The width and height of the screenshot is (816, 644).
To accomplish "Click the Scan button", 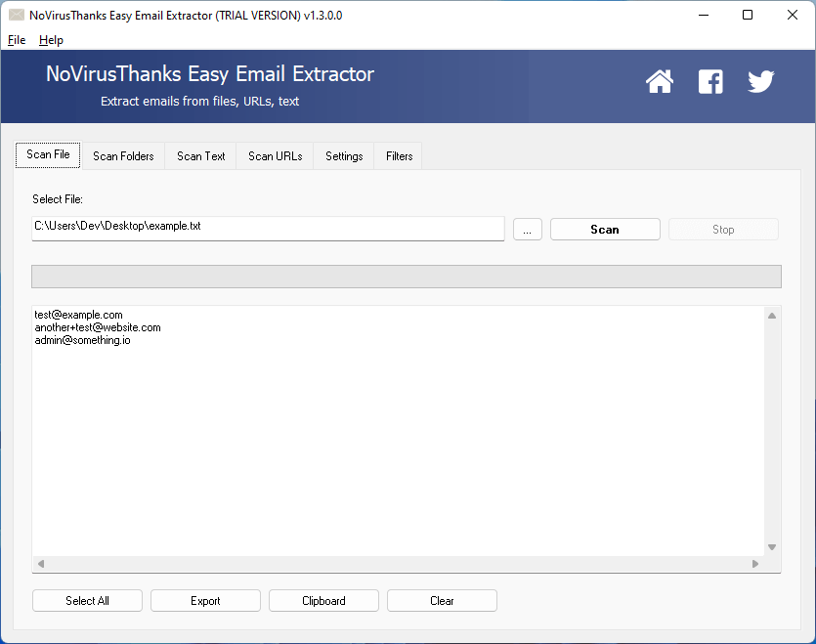I will 605,229.
